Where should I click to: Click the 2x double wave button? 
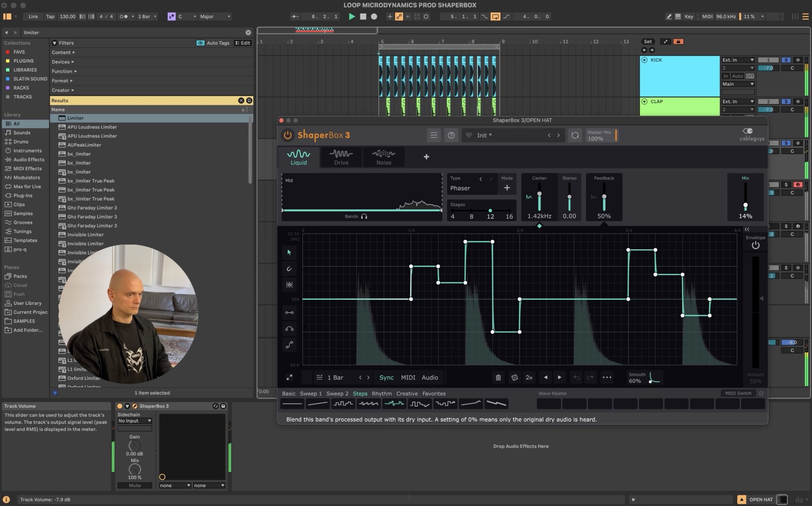coord(529,378)
